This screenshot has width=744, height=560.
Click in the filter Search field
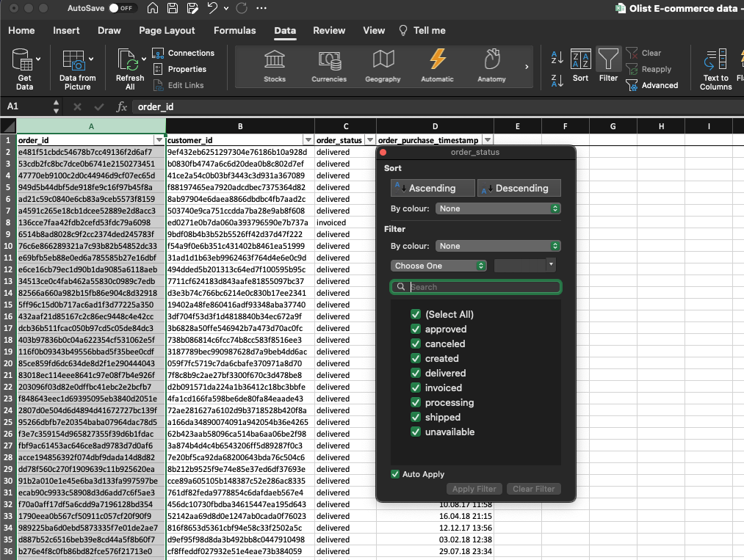pyautogui.click(x=483, y=288)
